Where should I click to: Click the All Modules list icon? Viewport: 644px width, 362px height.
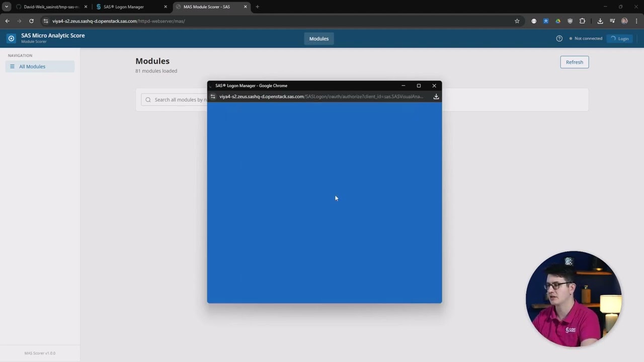click(x=13, y=66)
